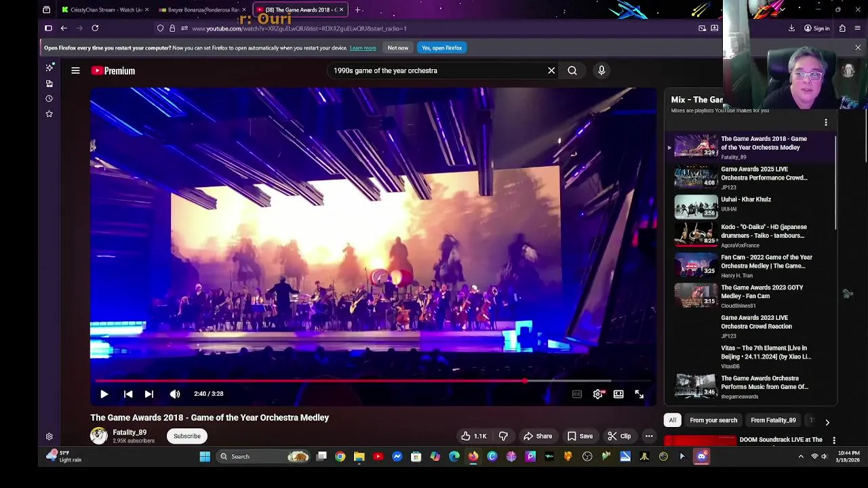Open Discord from the taskbar
The height and width of the screenshot is (488, 868).
pos(701,457)
